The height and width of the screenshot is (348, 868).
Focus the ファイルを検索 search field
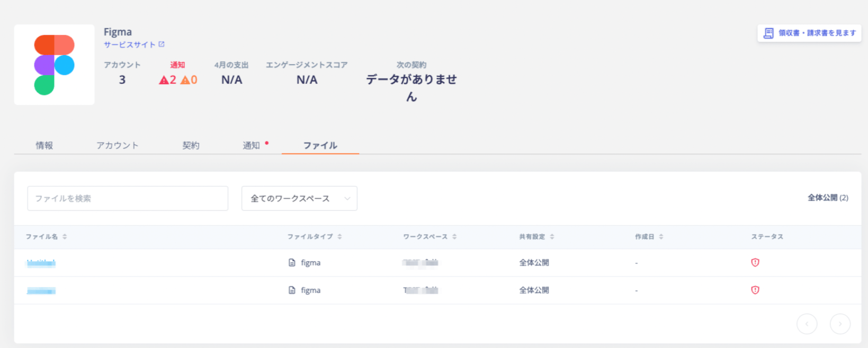point(128,198)
